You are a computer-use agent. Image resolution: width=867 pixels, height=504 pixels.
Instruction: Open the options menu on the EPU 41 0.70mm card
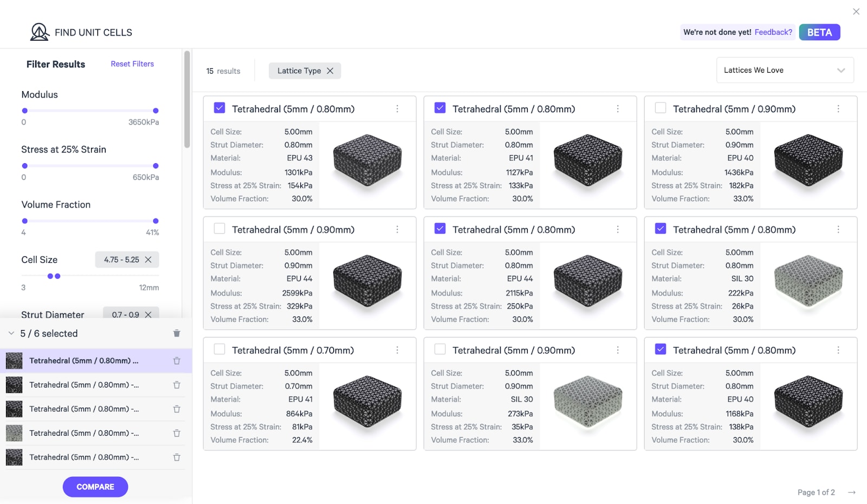point(397,350)
